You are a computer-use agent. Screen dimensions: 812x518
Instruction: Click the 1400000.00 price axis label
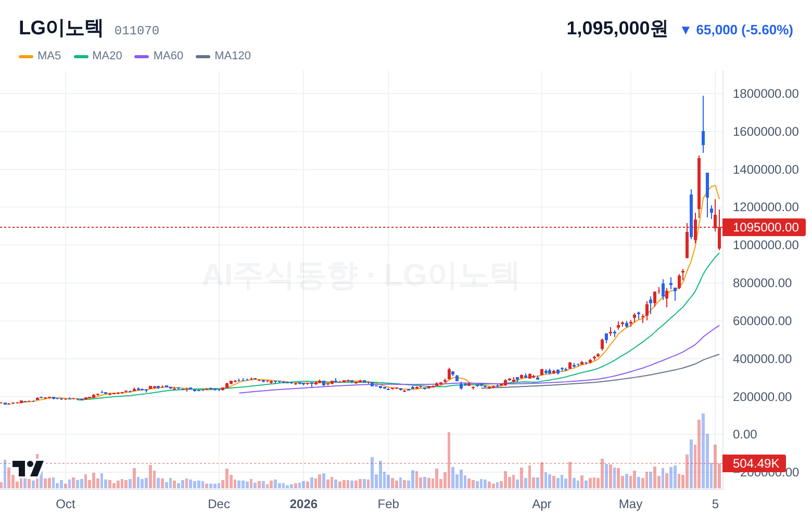point(765,170)
